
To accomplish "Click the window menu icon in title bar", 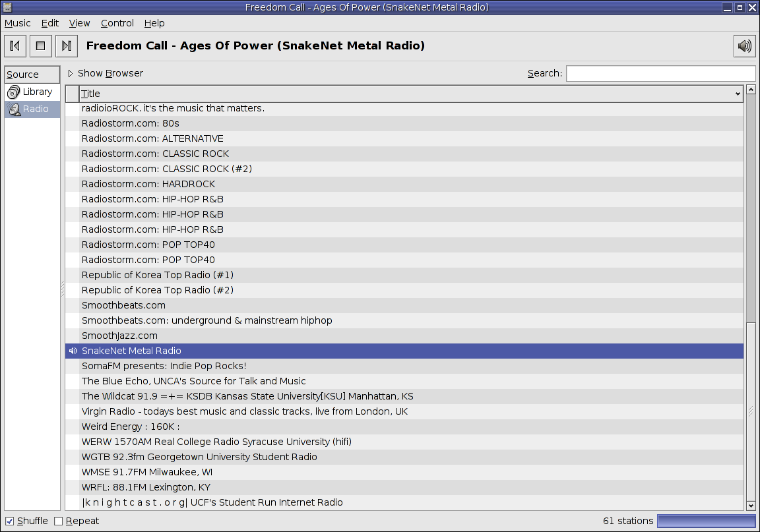I will [7, 7].
